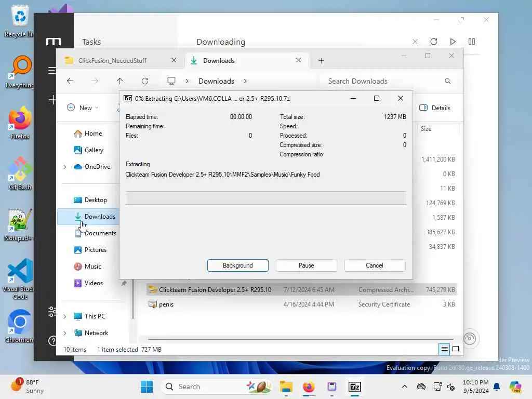The image size is (532, 399).
Task: Click the search magnifier icon in Explorer
Action: coord(447,81)
